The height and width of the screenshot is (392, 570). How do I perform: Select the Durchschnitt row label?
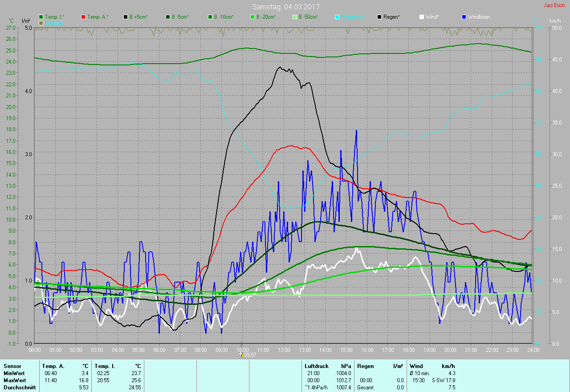click(19, 388)
